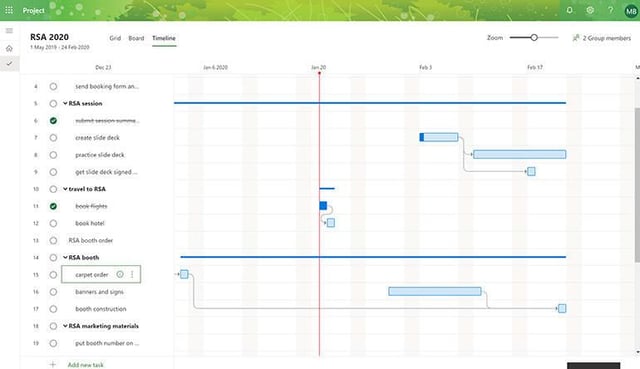The height and width of the screenshot is (369, 640).
Task: Mark create slide deck complete
Action: pos(53,138)
